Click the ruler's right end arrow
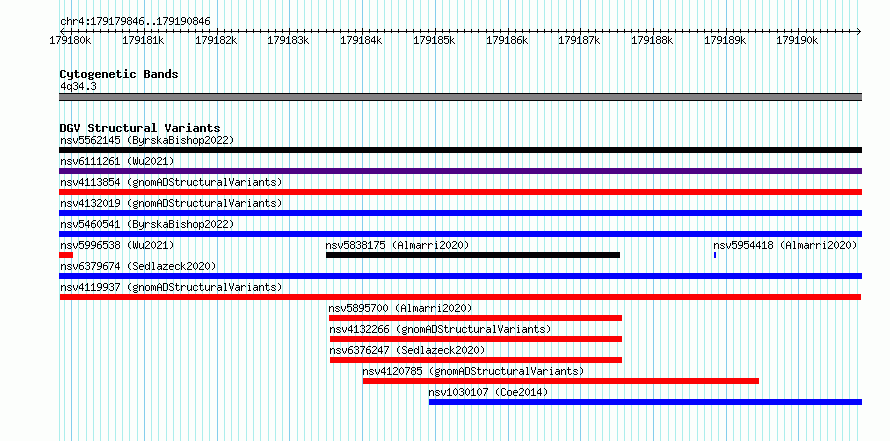 (859, 31)
